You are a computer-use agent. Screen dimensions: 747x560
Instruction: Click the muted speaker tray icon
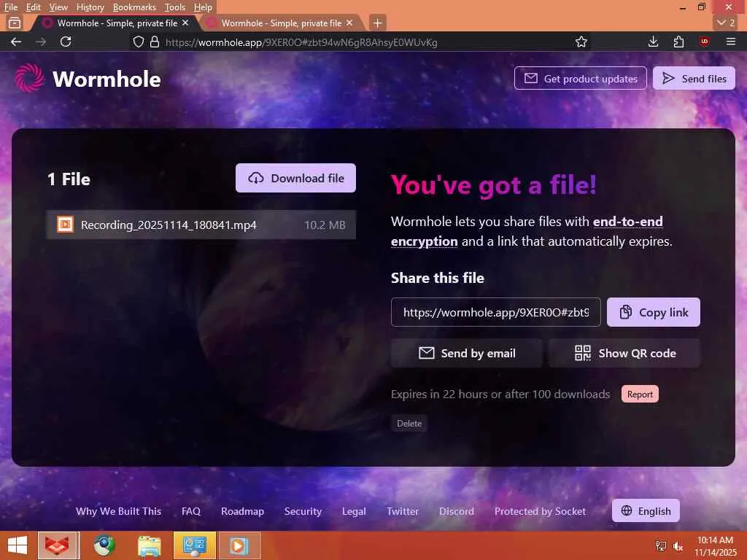(x=678, y=546)
